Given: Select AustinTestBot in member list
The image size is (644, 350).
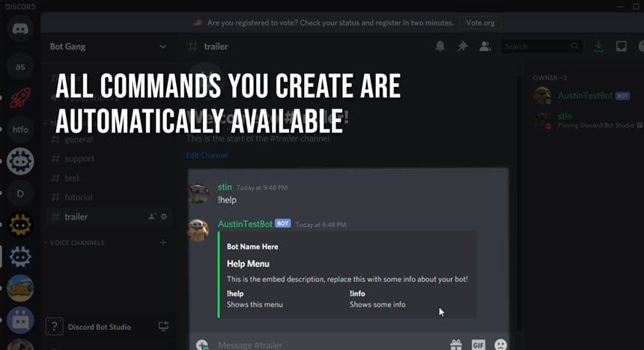Looking at the screenshot, I should 586,96.
